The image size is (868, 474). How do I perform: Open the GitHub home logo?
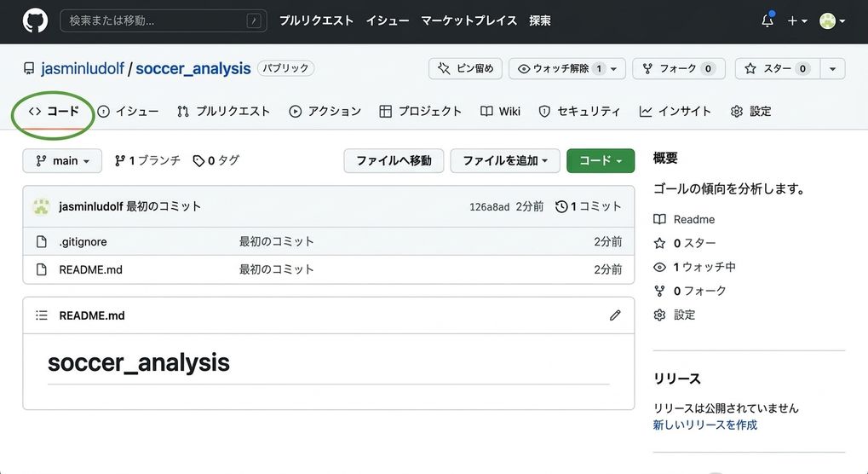(x=35, y=21)
